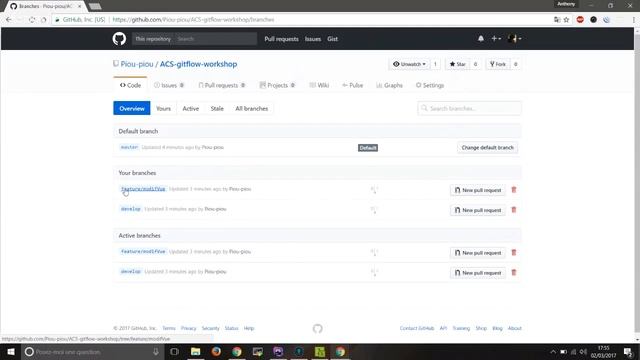Image resolution: width=640 pixels, height=360 pixels.
Task: Open the Piou-piou owner link
Action: pyautogui.click(x=137, y=64)
